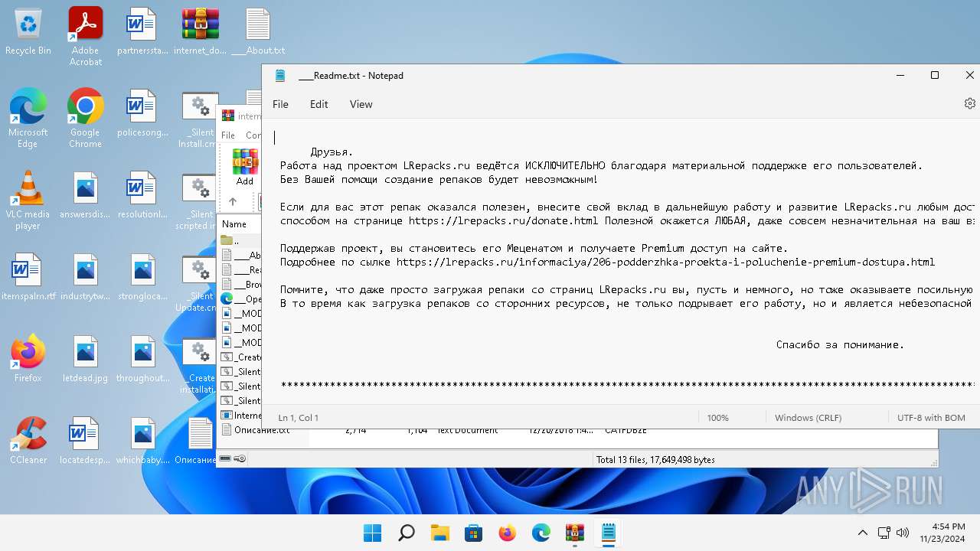Image resolution: width=980 pixels, height=551 pixels.
Task: Click the Windows (CRLF) line ending indicator
Action: 808,418
